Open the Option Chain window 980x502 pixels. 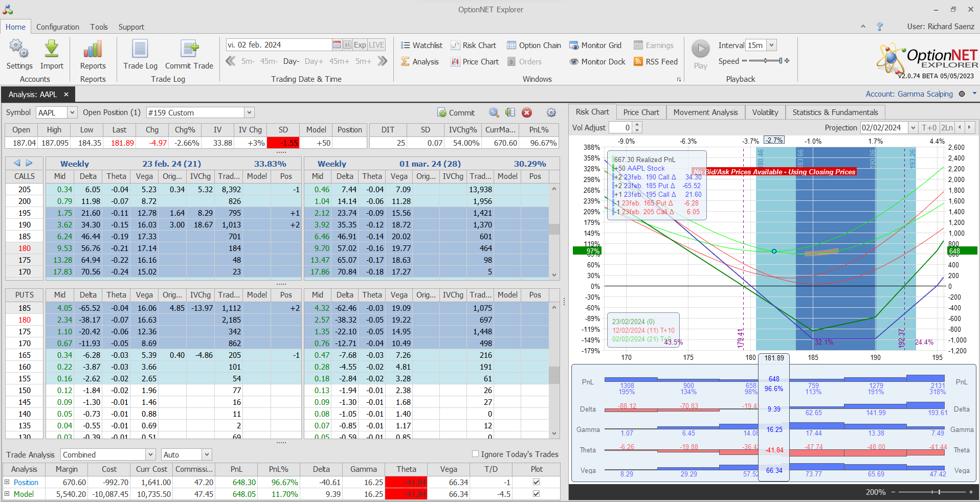[533, 45]
